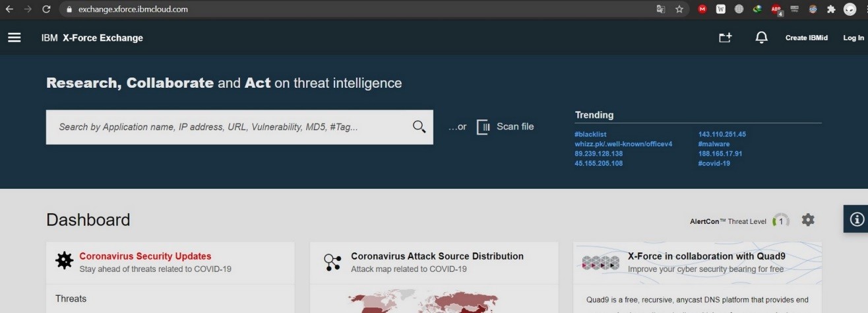Image resolution: width=868 pixels, height=313 pixels.
Task: Select the #covid-19 trending tag
Action: [714, 163]
